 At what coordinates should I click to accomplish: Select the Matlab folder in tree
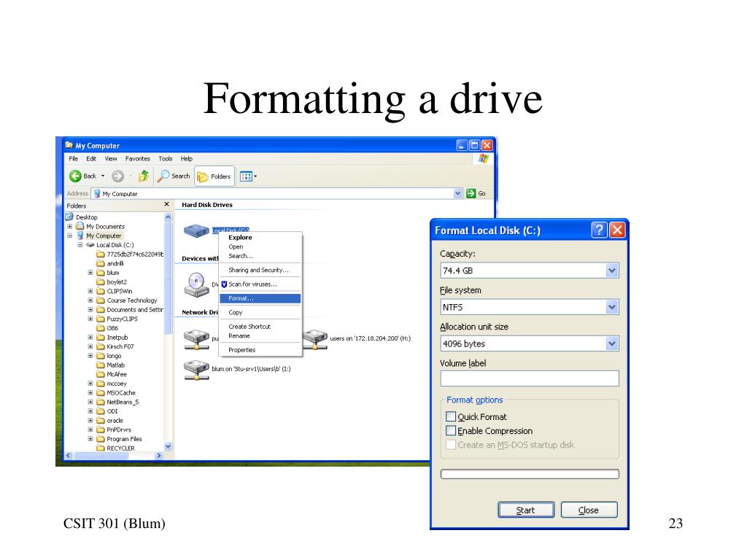coord(111,365)
